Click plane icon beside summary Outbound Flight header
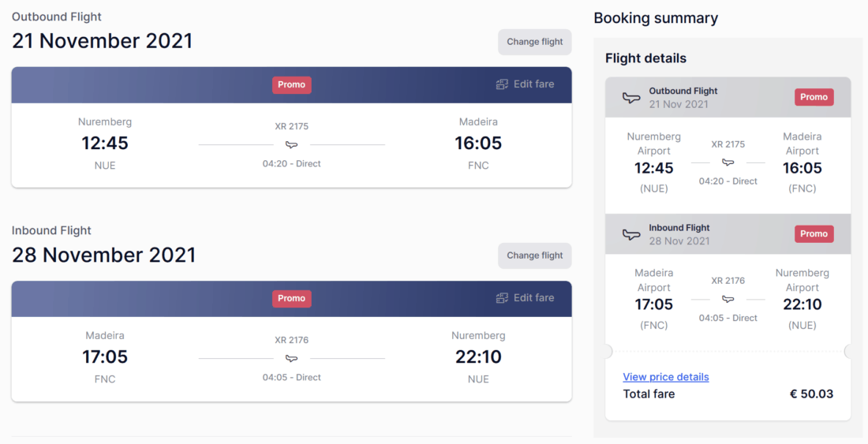868x444 pixels. 631,98
